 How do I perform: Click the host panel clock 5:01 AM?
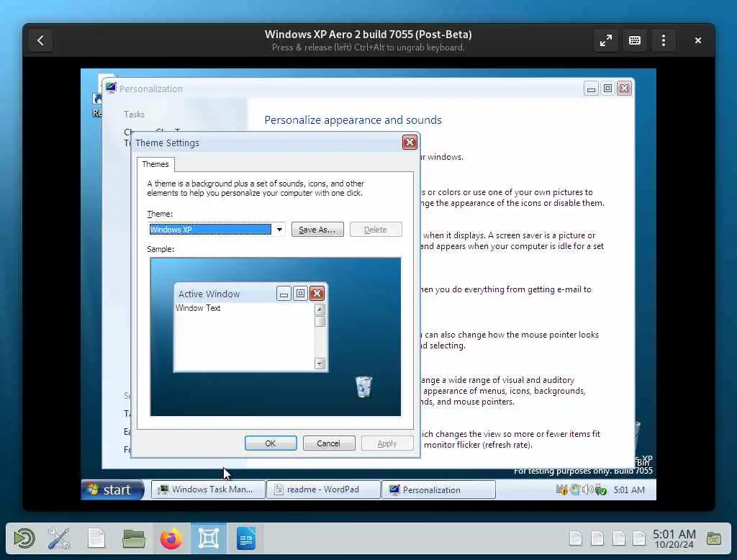[674, 538]
